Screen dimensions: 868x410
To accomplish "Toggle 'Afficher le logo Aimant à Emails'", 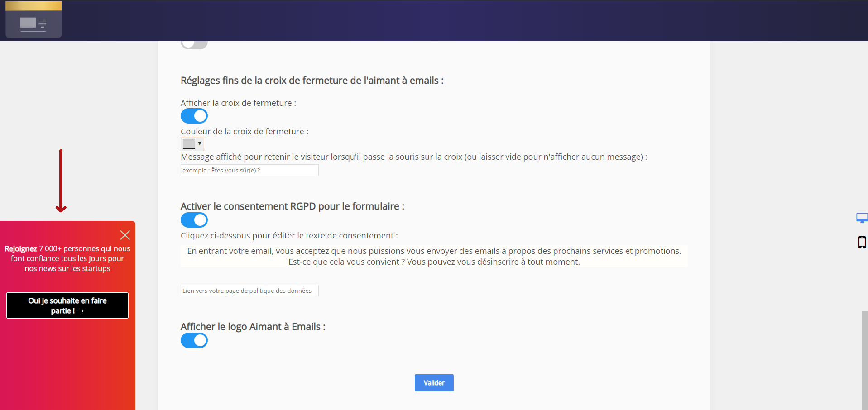I will (x=194, y=341).
